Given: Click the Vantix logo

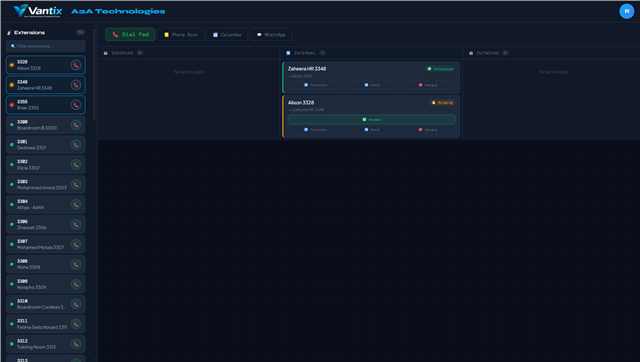Looking at the screenshot, I should coord(38,11).
